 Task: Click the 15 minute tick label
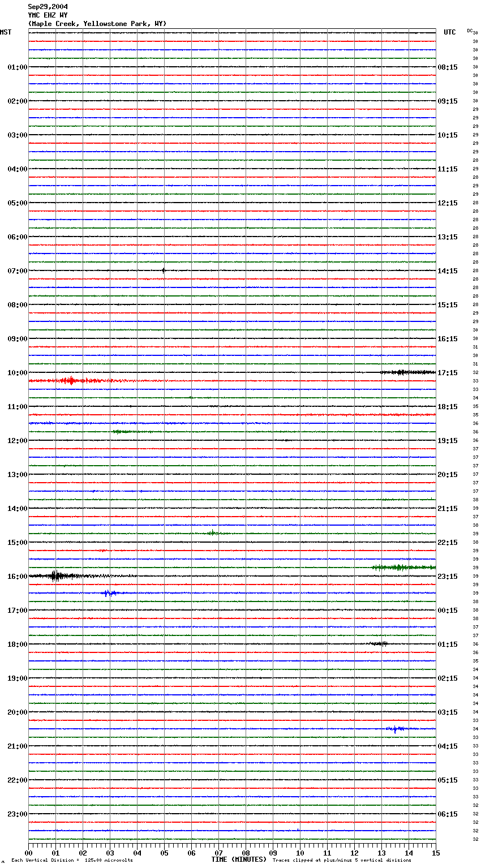pyautogui.click(x=436, y=853)
